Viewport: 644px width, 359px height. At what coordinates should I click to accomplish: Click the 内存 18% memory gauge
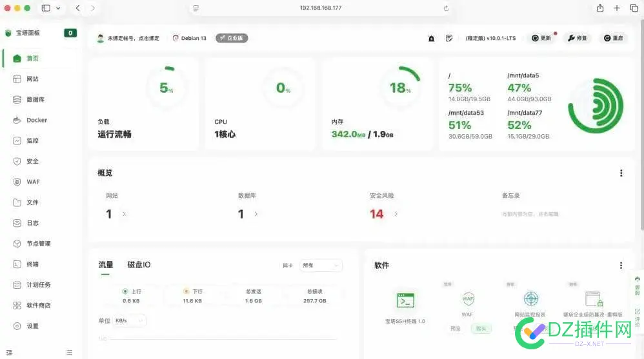399,88
